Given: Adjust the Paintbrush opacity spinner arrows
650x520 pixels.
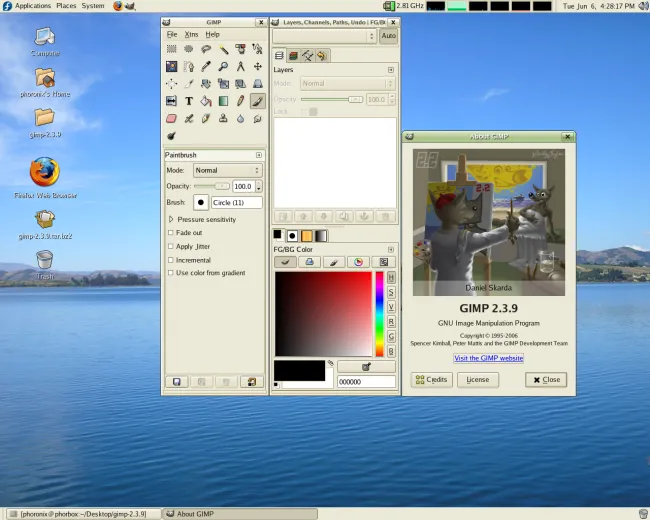Looking at the screenshot, I should (259, 186).
